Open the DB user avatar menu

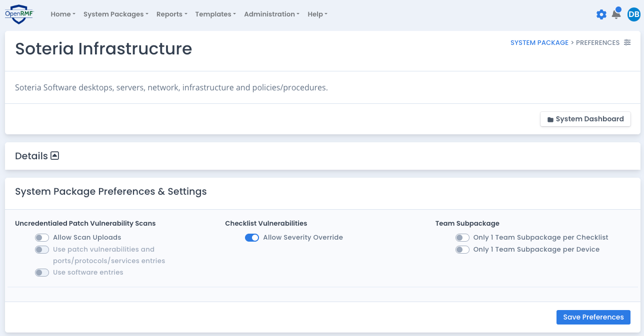point(634,14)
